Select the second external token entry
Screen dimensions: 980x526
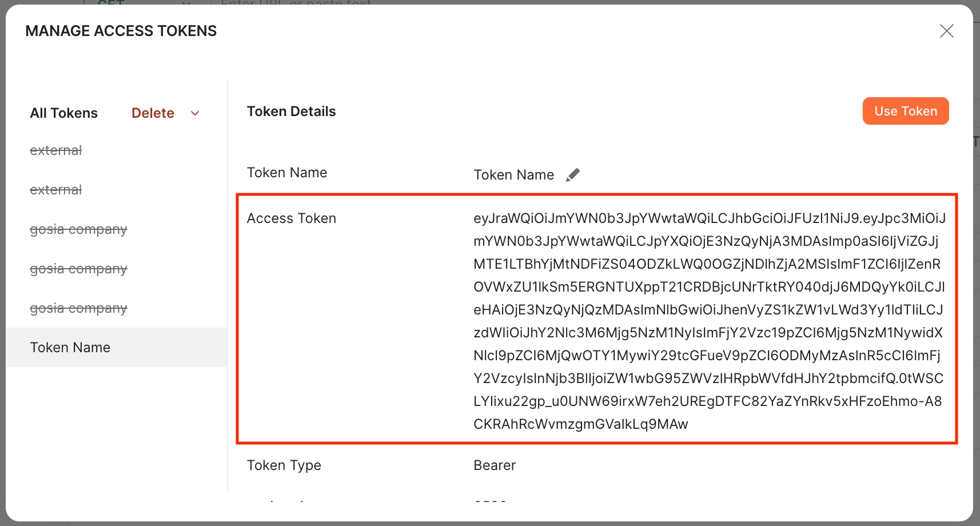coord(56,190)
